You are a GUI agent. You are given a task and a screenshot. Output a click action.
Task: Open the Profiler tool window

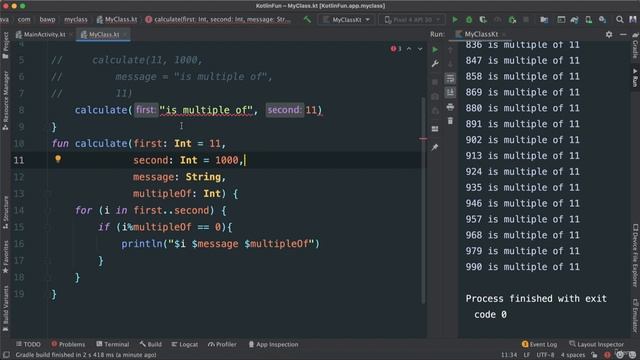(222, 344)
